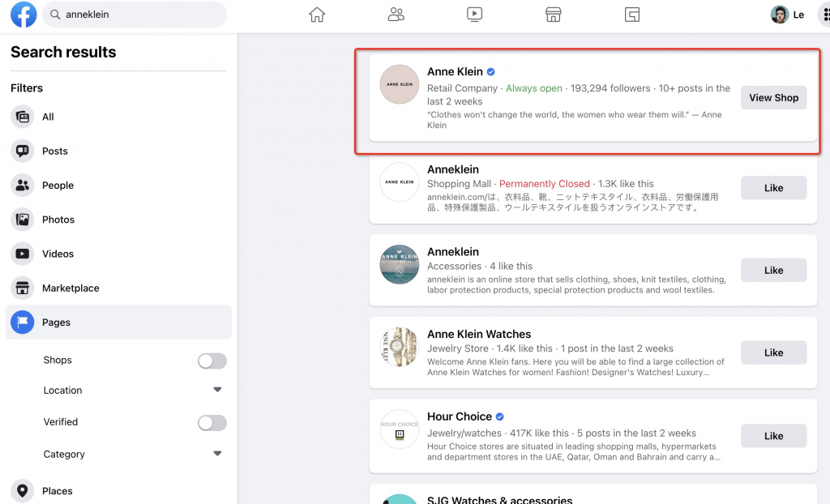Choose the Places filter label
Screen dimensions: 830x504
pyautogui.click(x=58, y=491)
